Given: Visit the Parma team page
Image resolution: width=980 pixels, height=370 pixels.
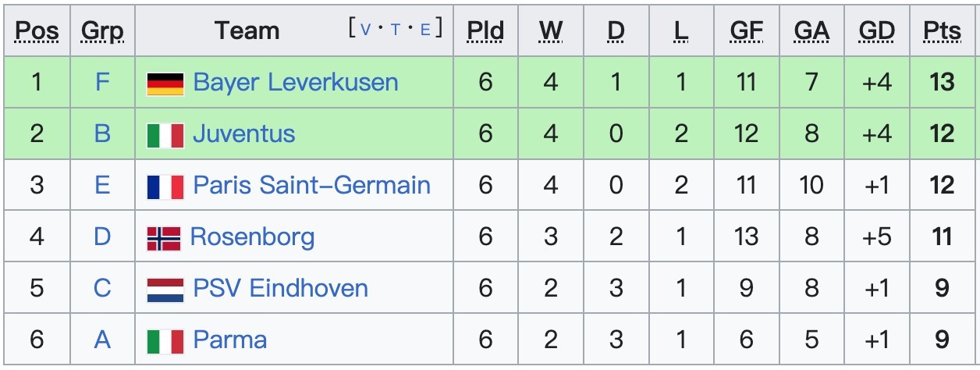Looking at the screenshot, I should [229, 340].
